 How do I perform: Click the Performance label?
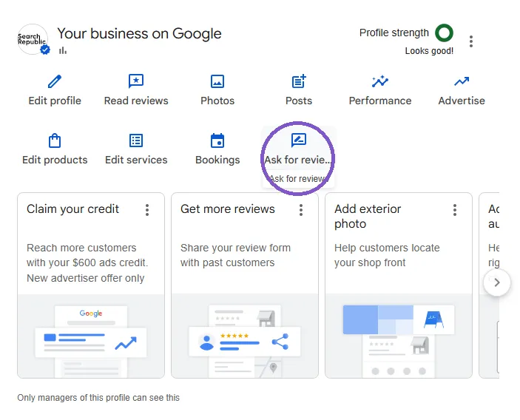[380, 101]
